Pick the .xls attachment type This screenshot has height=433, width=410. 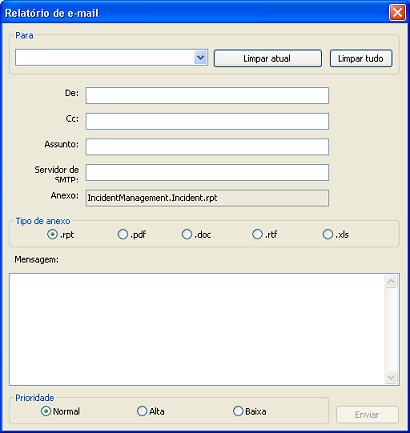[x=328, y=234]
